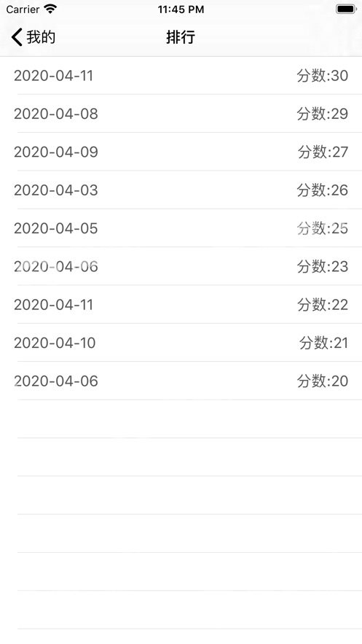Tap the 分数:27 score label
362x644 pixels.
(x=323, y=152)
